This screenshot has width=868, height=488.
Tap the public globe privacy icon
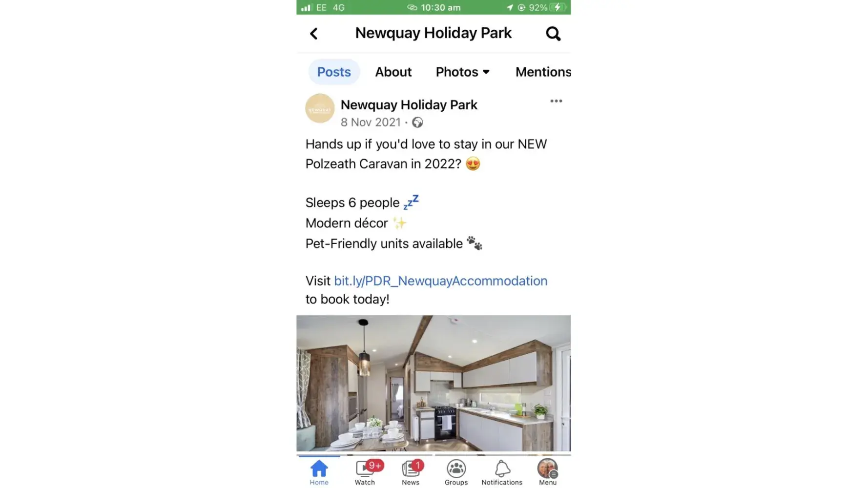click(417, 122)
